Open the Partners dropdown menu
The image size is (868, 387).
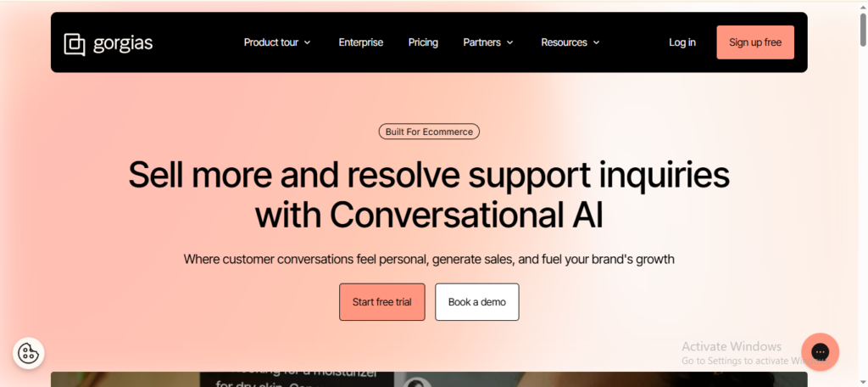tap(488, 42)
